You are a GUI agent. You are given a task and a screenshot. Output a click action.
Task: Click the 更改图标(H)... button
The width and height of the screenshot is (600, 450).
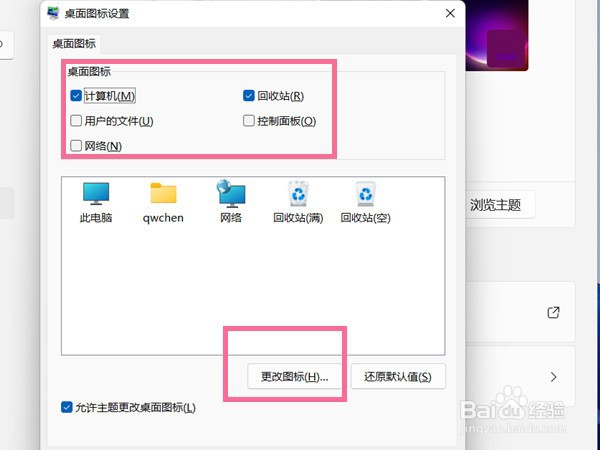294,377
